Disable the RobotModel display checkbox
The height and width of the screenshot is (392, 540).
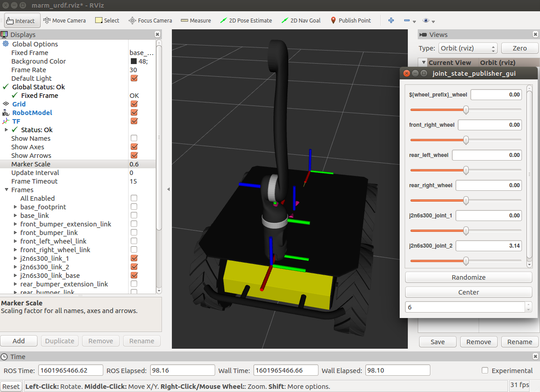(x=134, y=112)
